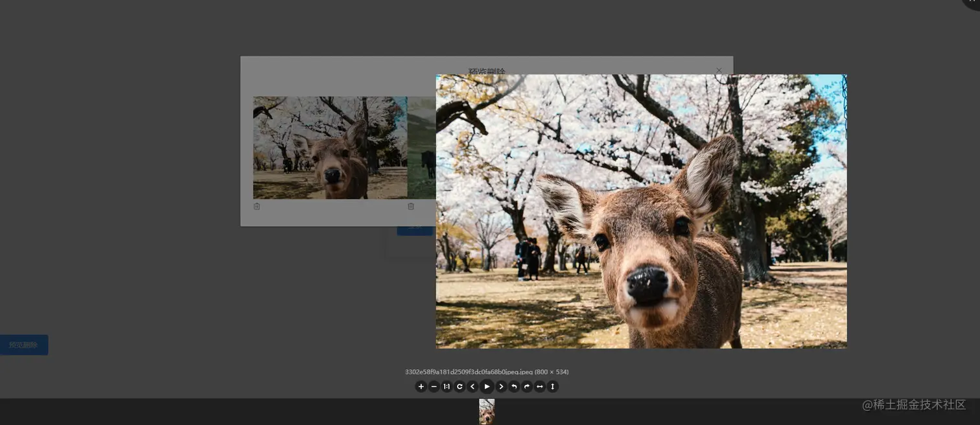Close the 预览删除 dialog with X
Image resolution: width=980 pixels, height=425 pixels.
[x=719, y=71]
